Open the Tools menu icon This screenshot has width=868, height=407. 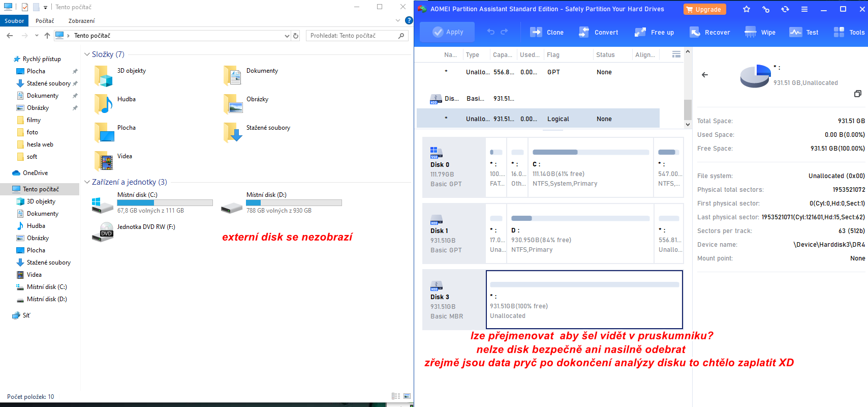coord(839,32)
